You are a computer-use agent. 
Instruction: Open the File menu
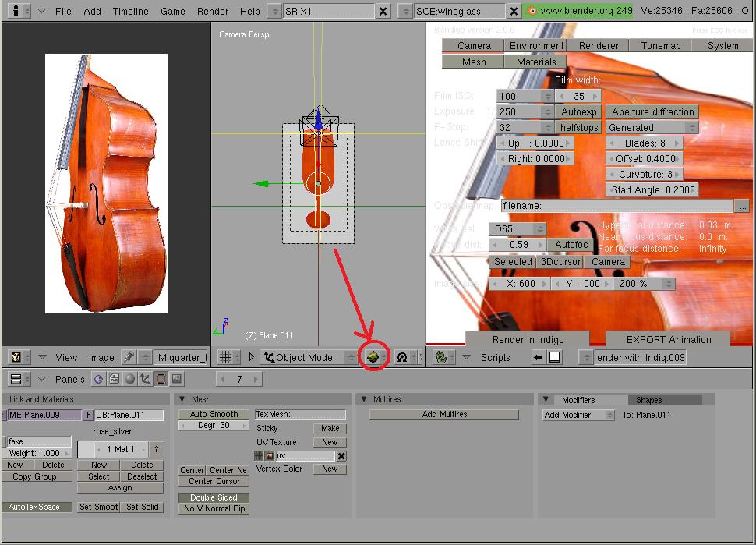[63, 11]
